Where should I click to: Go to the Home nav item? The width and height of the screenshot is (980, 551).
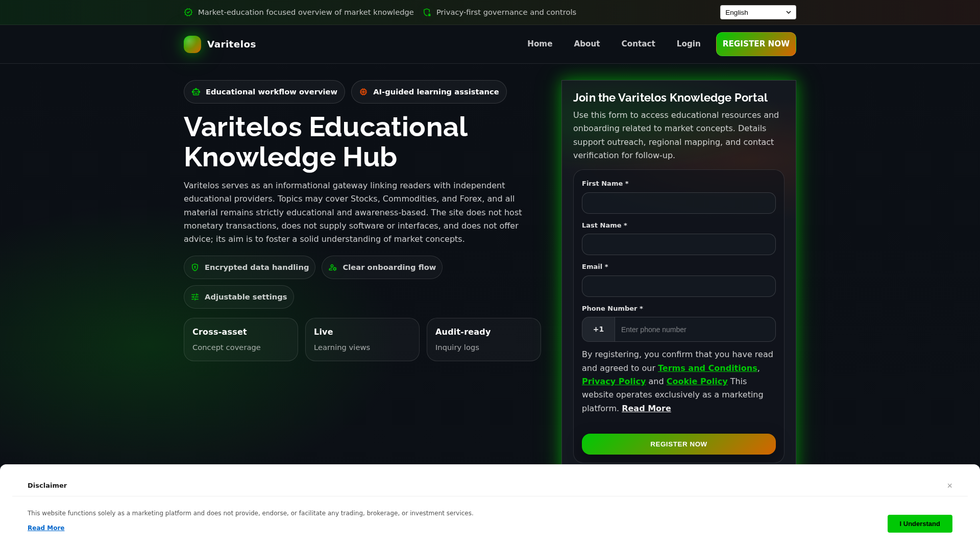tap(540, 44)
